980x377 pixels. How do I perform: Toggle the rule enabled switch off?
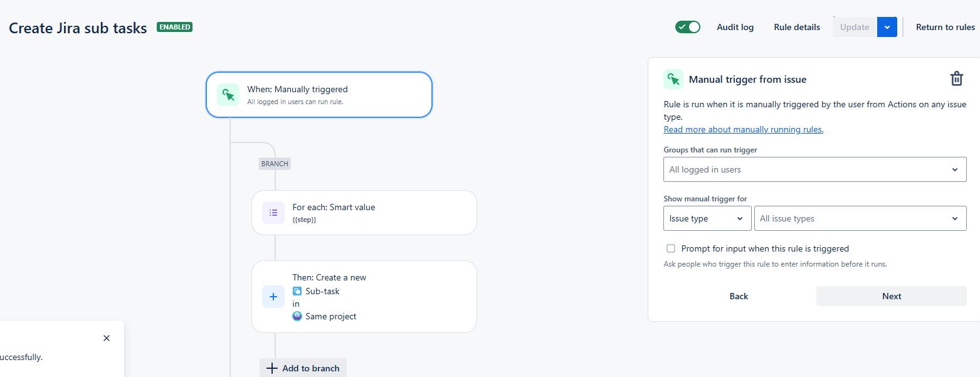(688, 27)
